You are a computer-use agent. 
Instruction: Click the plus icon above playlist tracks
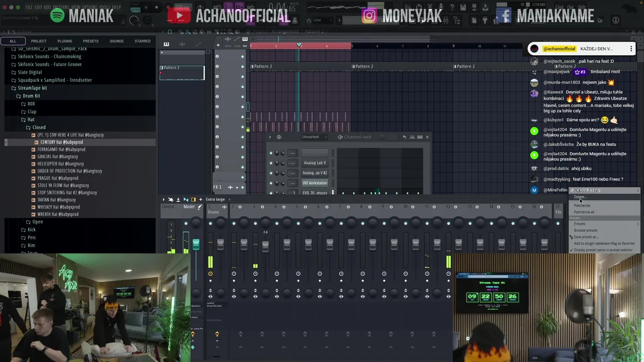[218, 45]
